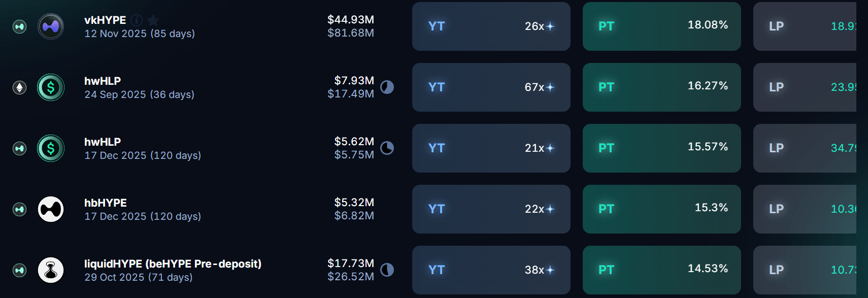Click the hbHYPE PT 15.3% button
The height and width of the screenshot is (298, 868).
(662, 209)
